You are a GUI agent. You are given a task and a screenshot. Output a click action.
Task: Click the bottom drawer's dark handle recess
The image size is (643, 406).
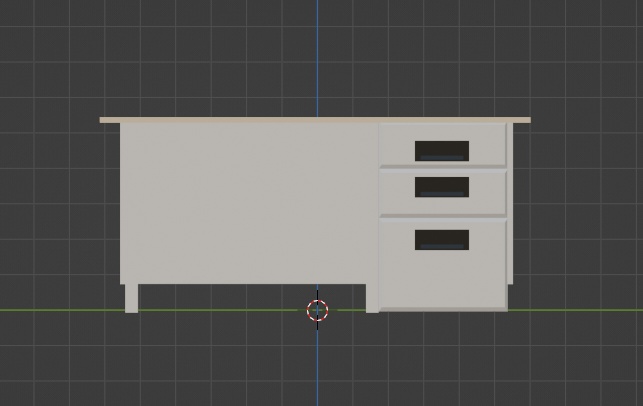(x=442, y=240)
